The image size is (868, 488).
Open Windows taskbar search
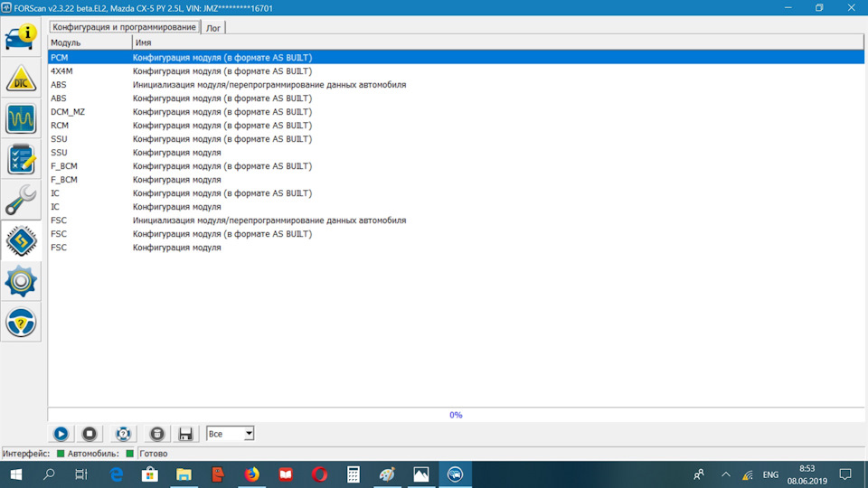[49, 474]
